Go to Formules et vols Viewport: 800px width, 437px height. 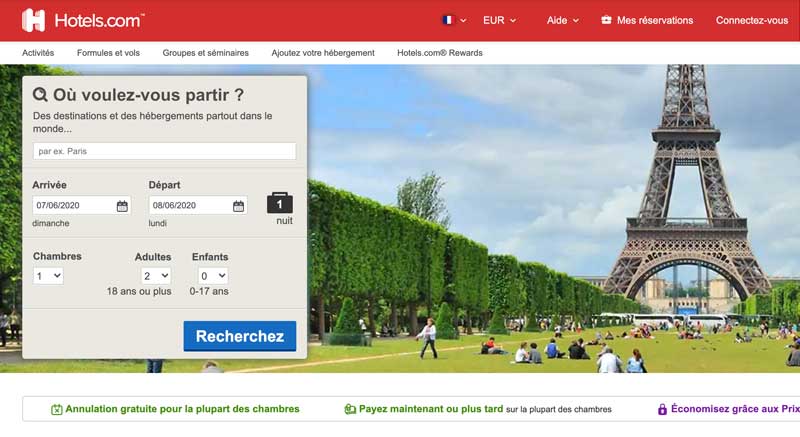(108, 53)
